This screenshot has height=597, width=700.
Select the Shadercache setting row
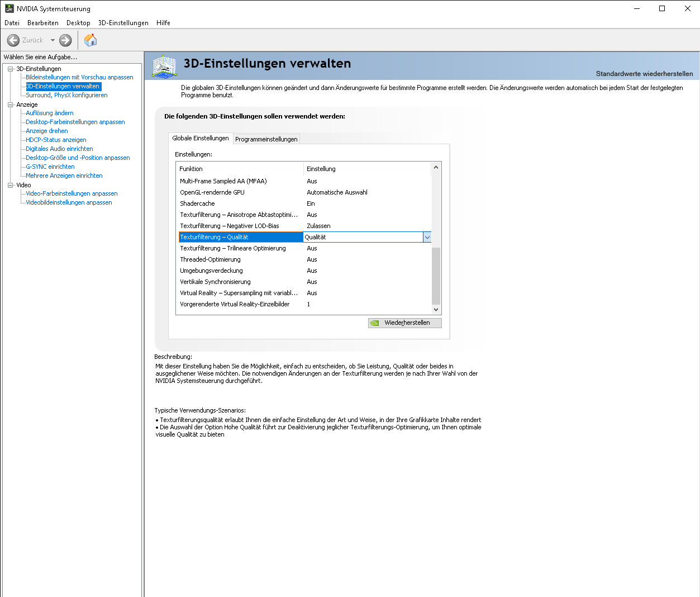(304, 203)
